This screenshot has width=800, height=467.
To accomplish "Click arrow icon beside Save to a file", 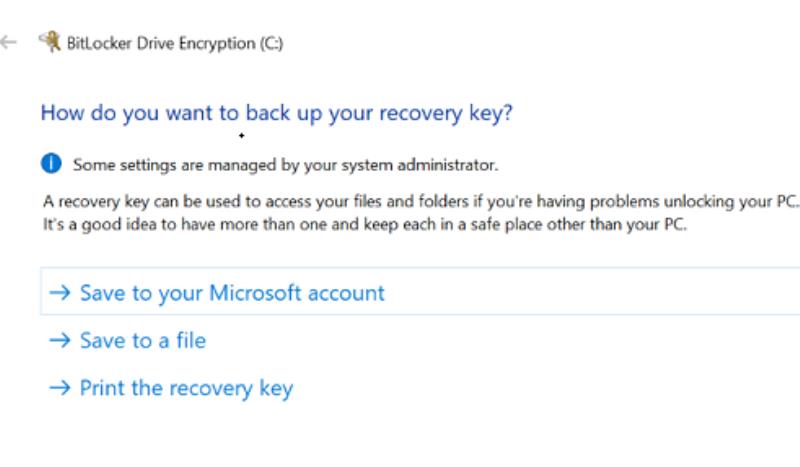I will coord(60,340).
